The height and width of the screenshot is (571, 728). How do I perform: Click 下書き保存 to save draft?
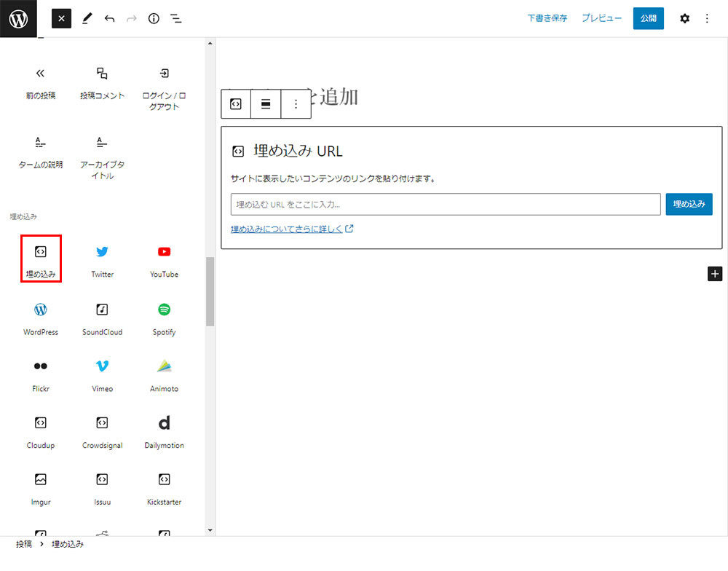pos(547,18)
